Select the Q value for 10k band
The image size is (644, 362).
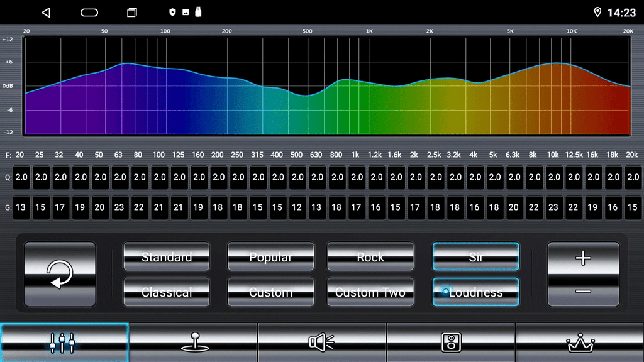pos(554,177)
